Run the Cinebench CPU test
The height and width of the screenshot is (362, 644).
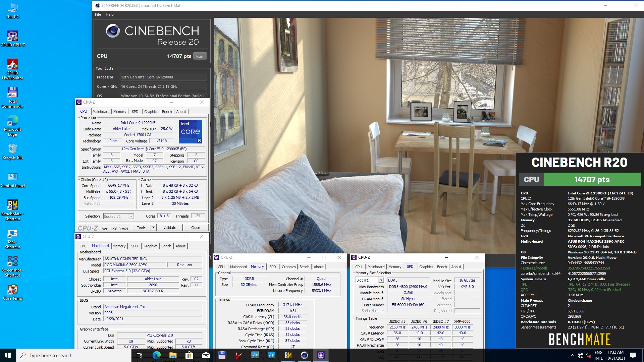click(x=200, y=56)
